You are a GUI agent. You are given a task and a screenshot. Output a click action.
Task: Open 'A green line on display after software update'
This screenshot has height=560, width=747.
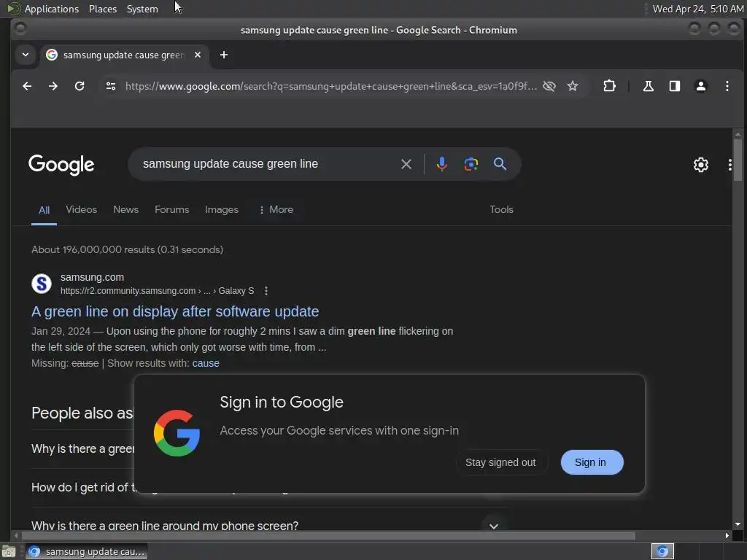175,311
